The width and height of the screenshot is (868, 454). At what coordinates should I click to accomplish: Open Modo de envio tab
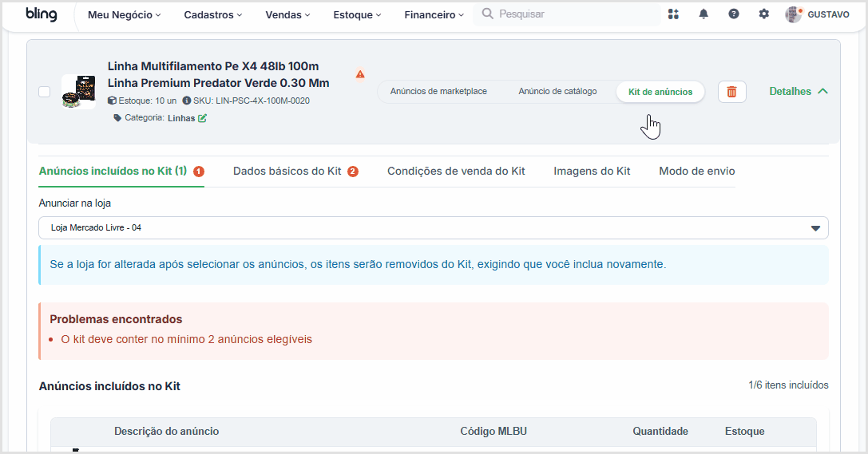pyautogui.click(x=697, y=171)
